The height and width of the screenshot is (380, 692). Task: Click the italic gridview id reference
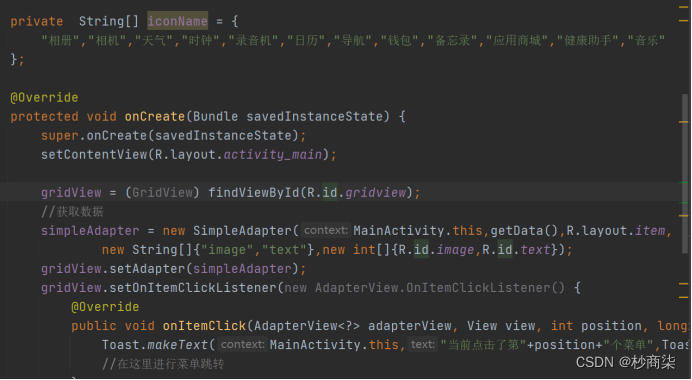(375, 193)
